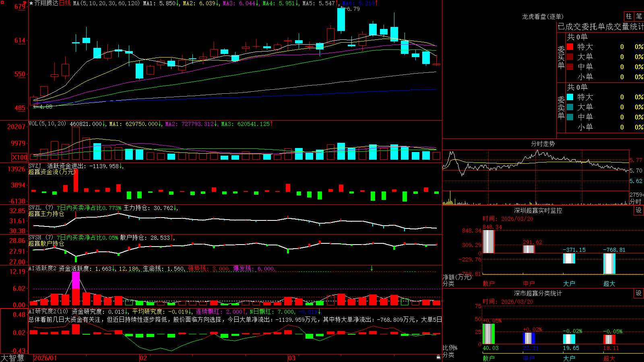The height and width of the screenshot is (362, 644).
Task: Click 中户 bar 291.62 in 实时监控 chart
Action: coord(529,249)
